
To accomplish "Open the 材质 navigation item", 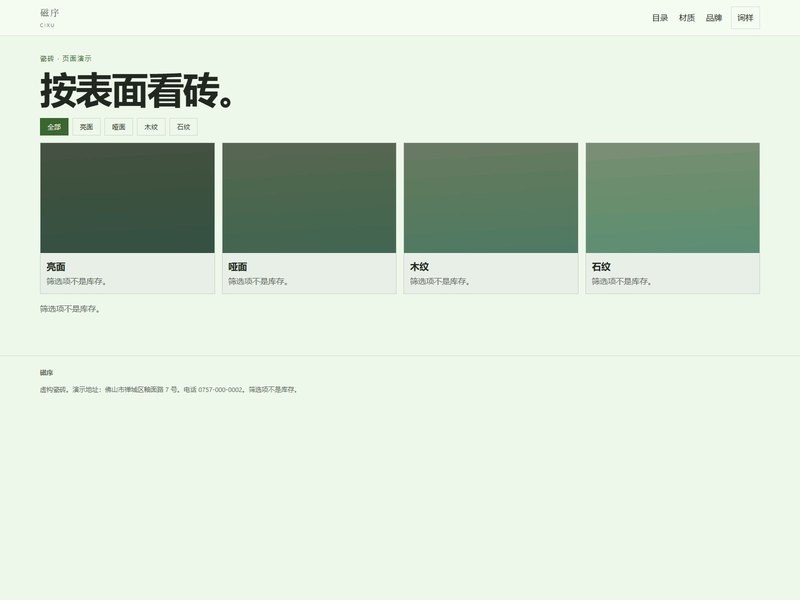I will [x=687, y=18].
